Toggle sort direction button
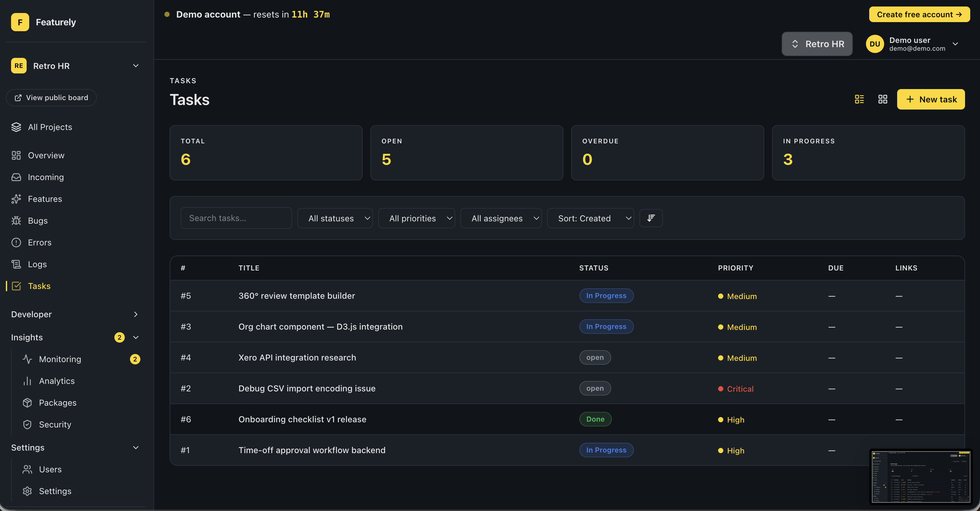980x511 pixels. (651, 218)
